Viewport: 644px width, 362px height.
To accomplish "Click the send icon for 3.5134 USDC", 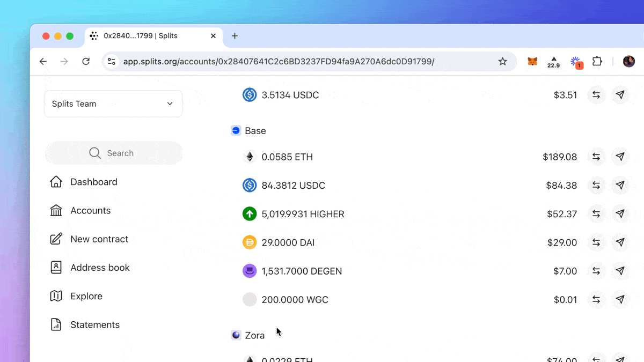I will coord(620,95).
